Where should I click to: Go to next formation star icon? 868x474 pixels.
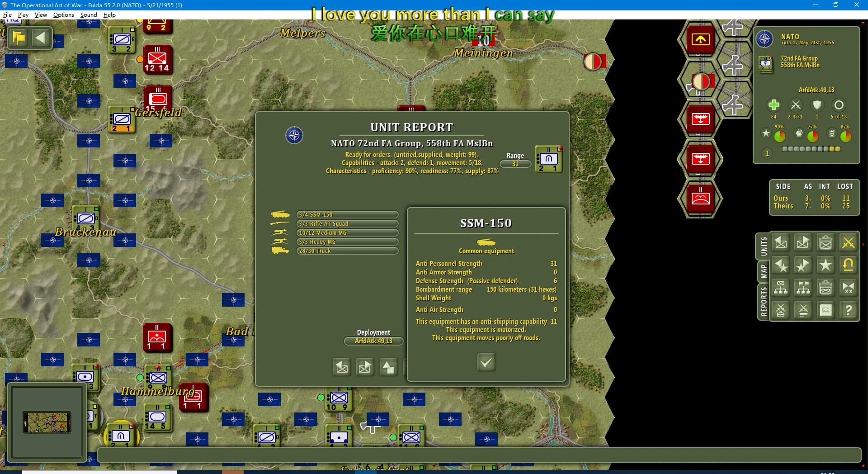(x=803, y=265)
